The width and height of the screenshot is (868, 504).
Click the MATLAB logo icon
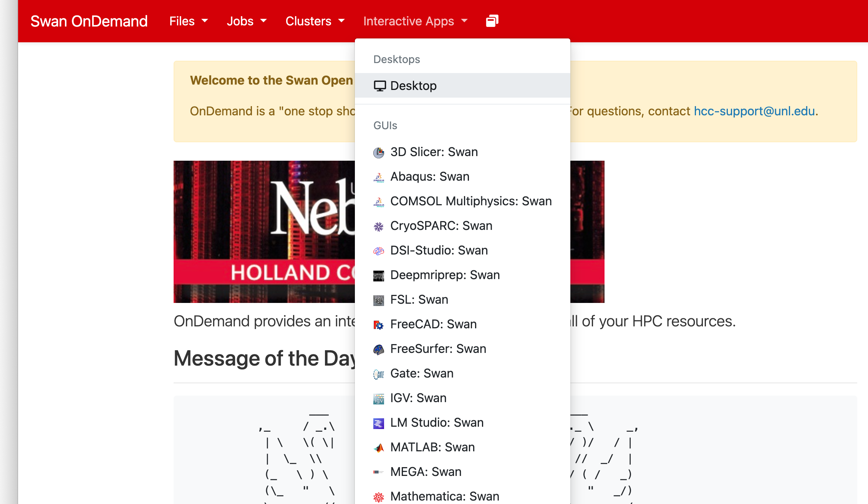tap(379, 448)
